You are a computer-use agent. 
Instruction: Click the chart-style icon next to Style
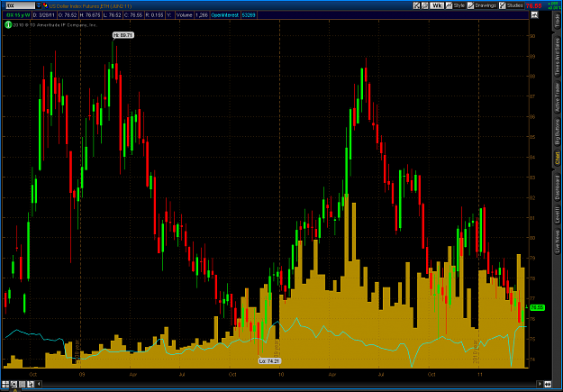coord(449,5)
